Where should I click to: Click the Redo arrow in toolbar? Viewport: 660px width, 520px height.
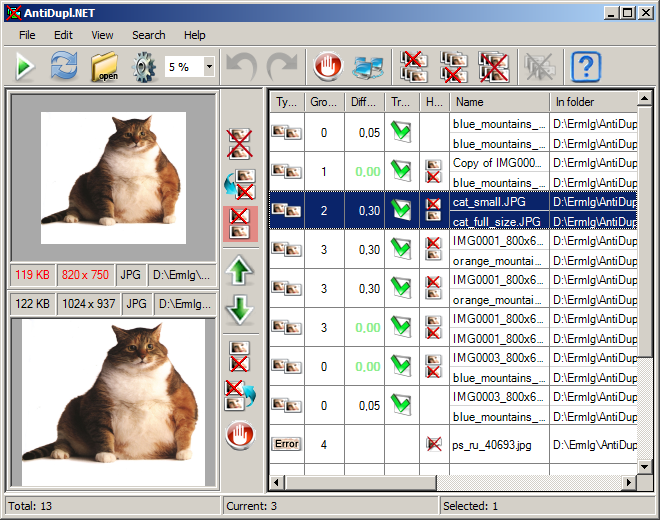tap(282, 66)
